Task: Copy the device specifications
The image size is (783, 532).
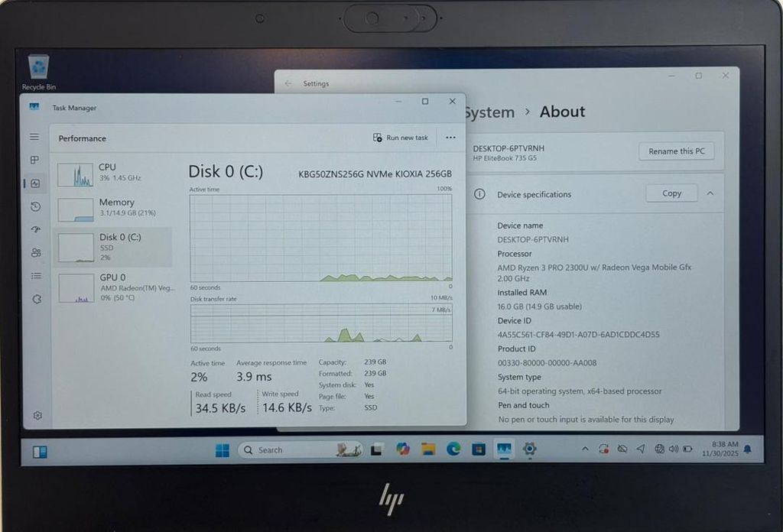Action: click(x=671, y=193)
